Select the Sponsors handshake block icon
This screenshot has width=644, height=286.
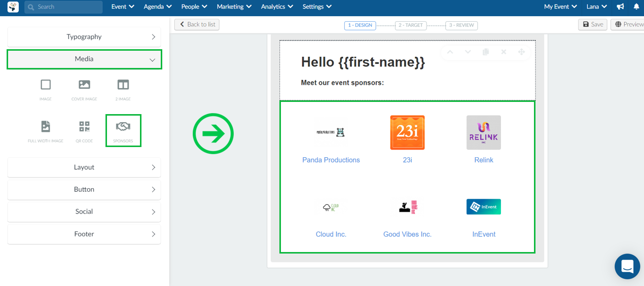tap(123, 126)
